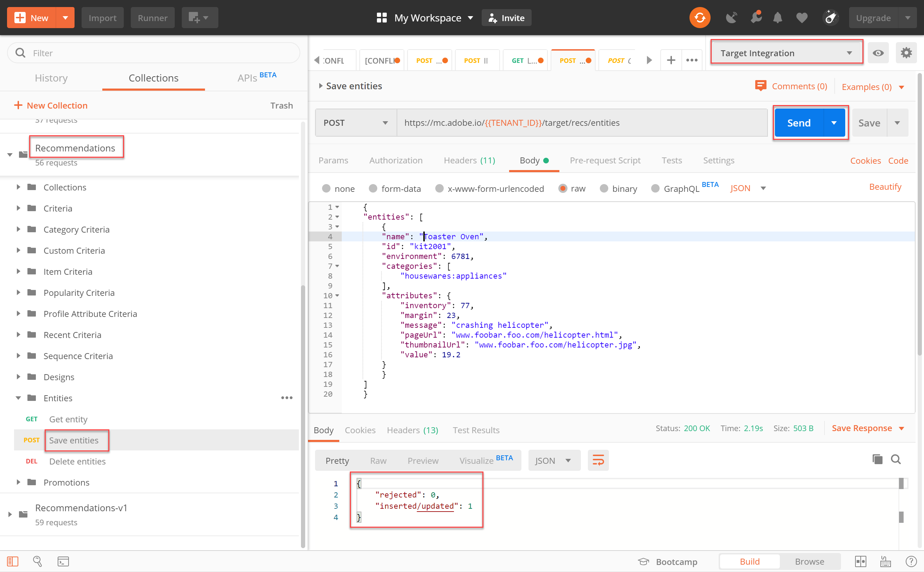Open the Target Integration environment dropdown

coord(786,53)
